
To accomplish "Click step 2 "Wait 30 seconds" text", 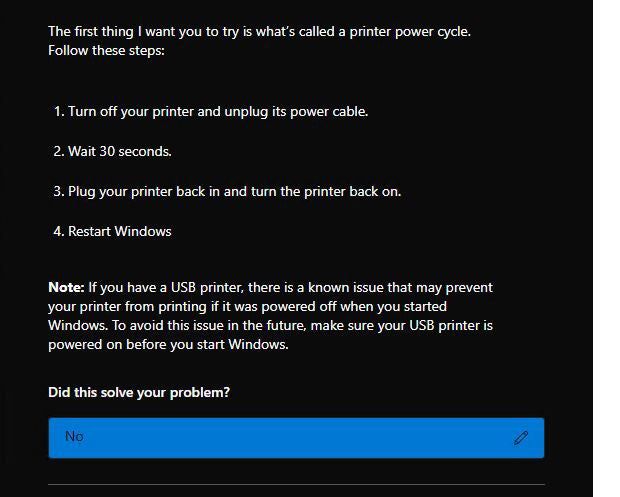I will click(120, 151).
